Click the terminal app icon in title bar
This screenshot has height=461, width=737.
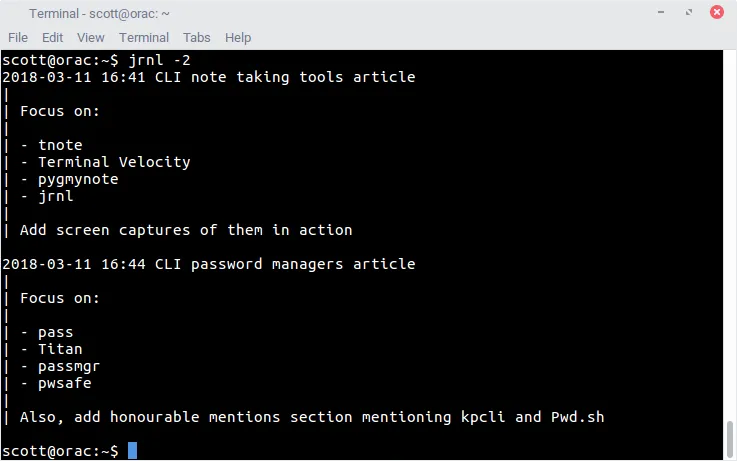coord(13,13)
